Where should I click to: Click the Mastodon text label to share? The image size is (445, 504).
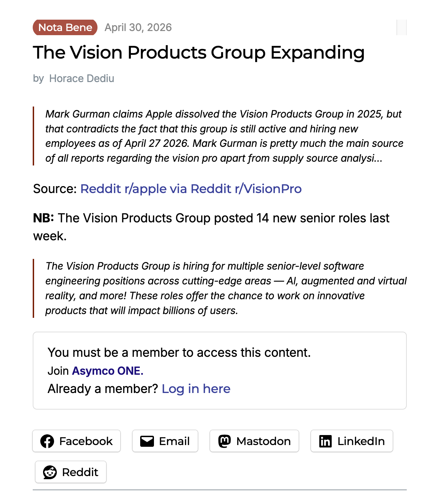[x=263, y=441]
